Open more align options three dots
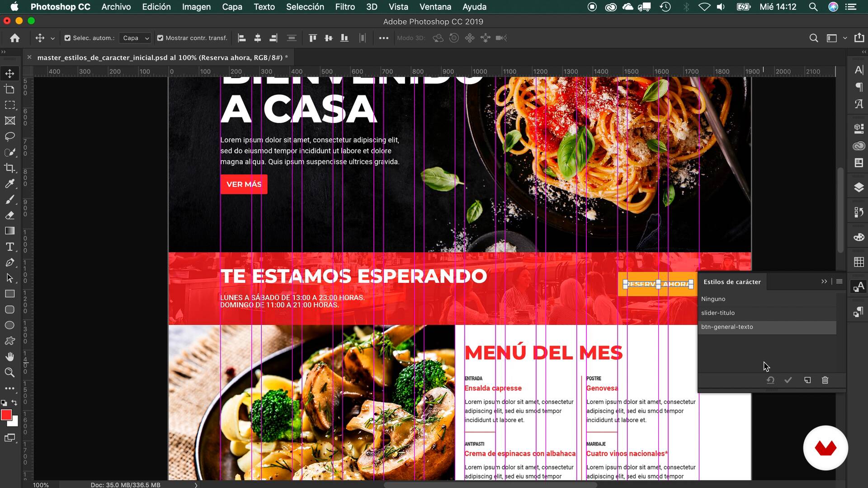 384,38
